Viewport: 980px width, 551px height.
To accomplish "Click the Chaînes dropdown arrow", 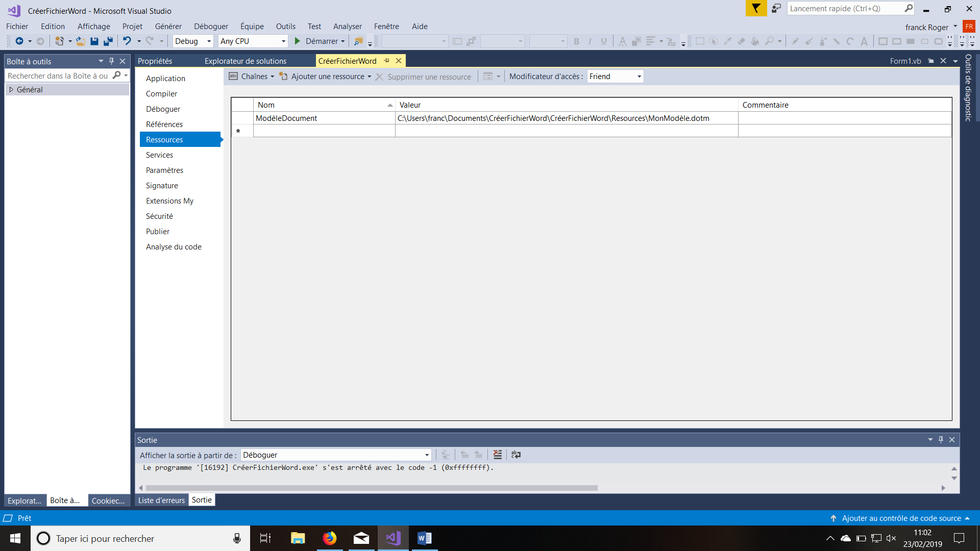I will pyautogui.click(x=273, y=76).
